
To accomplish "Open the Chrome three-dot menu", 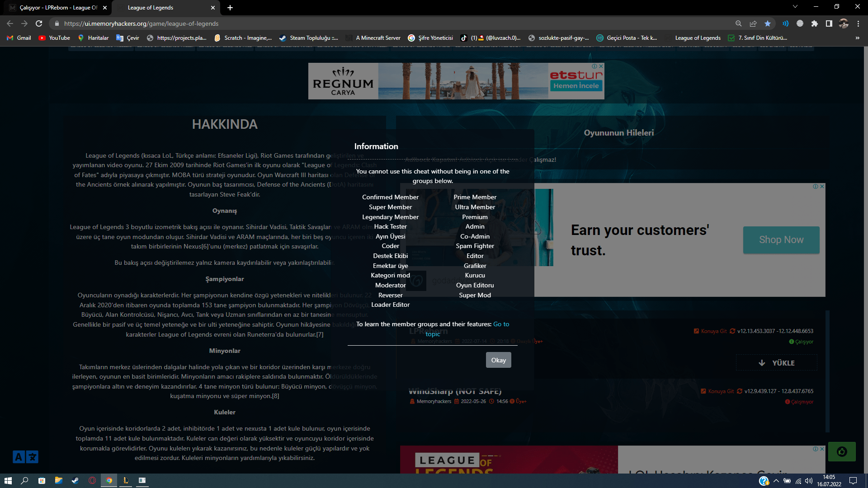I will (x=858, y=23).
